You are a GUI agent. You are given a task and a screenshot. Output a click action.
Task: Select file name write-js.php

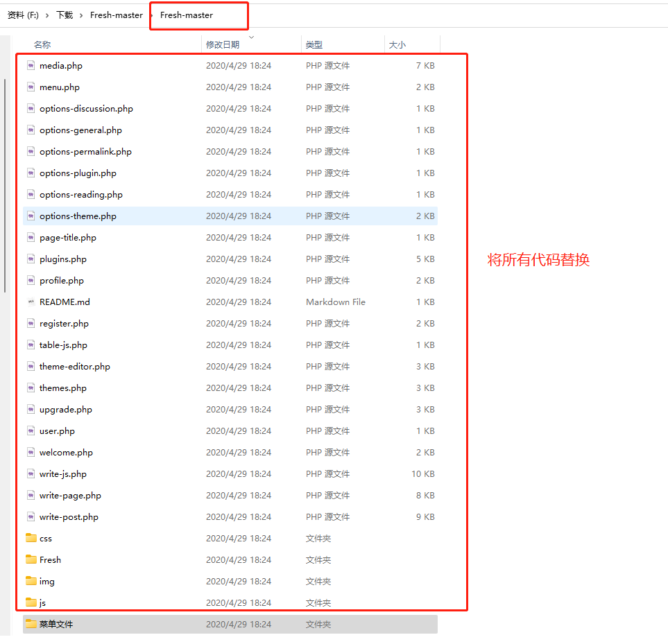coord(63,474)
